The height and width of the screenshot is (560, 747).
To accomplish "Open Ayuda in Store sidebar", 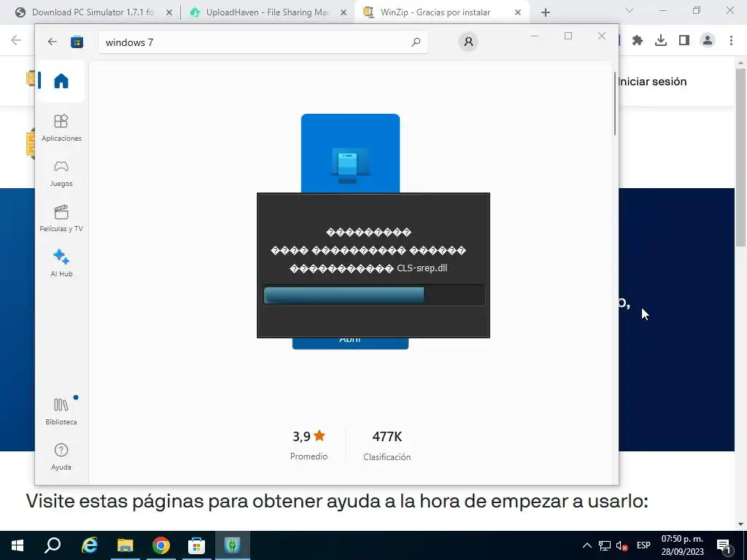I will [x=61, y=456].
